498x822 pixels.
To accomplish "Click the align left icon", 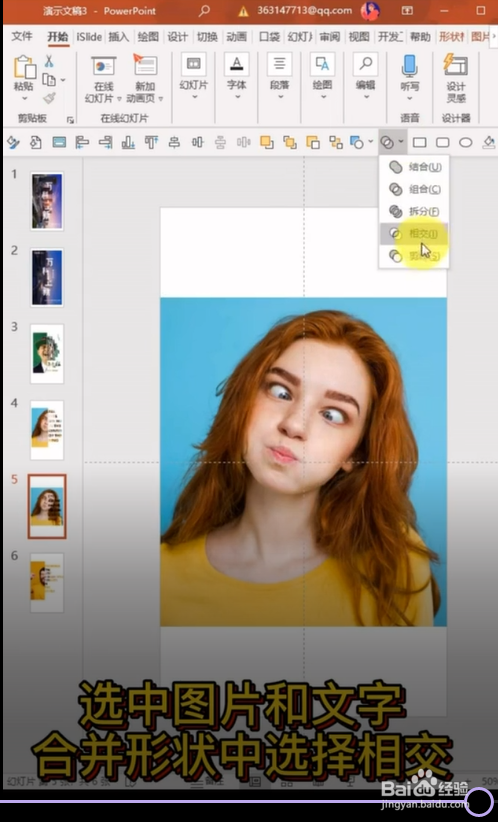I will click(x=82, y=142).
